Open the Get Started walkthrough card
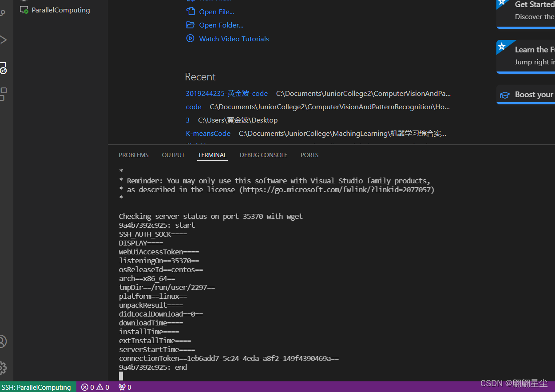 (526, 13)
